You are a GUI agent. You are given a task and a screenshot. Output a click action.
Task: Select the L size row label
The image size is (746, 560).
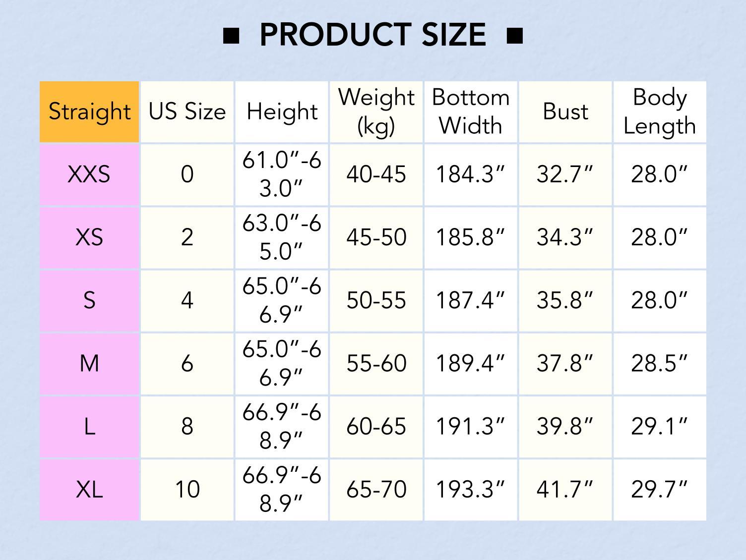(89, 426)
